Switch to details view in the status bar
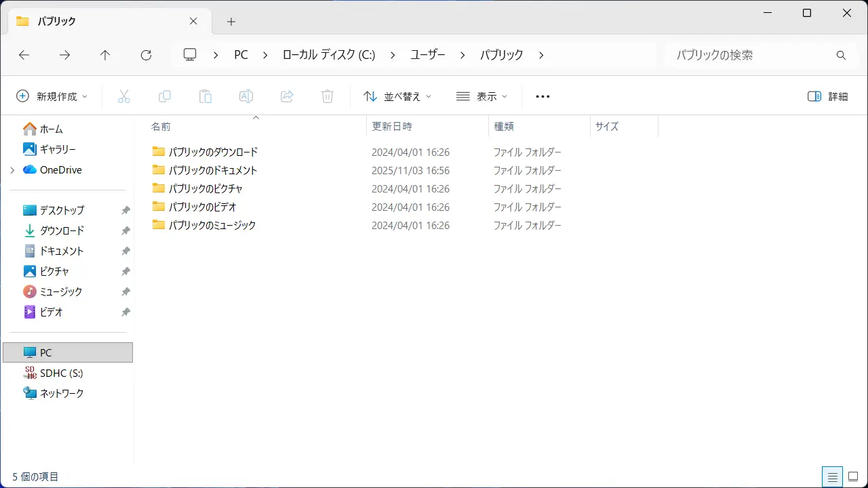The height and width of the screenshot is (488, 868). (x=833, y=476)
